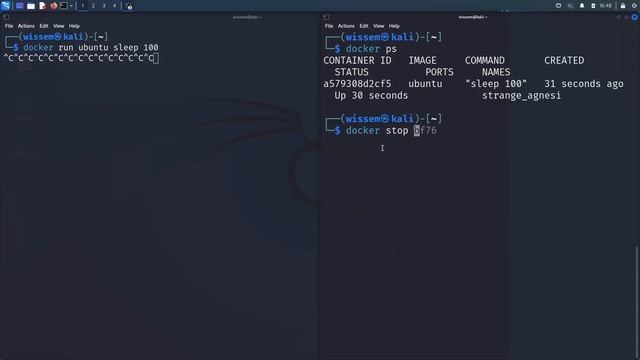Click right terminal window menu icon
This screenshot has height=360, width=640.
click(326, 17)
